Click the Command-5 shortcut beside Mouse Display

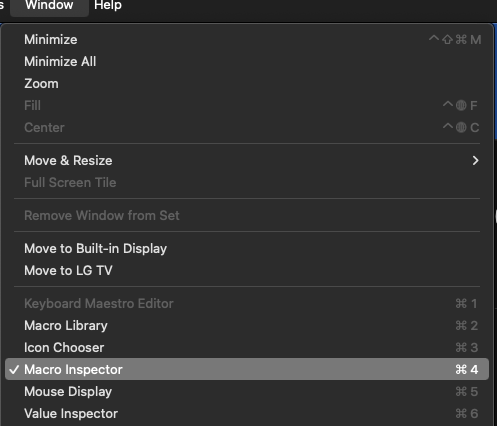[x=467, y=392]
